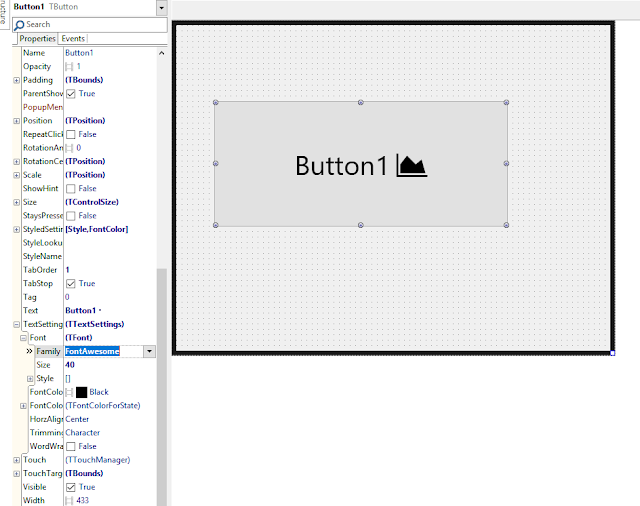Select the HorzAlign value Center

click(x=77, y=419)
